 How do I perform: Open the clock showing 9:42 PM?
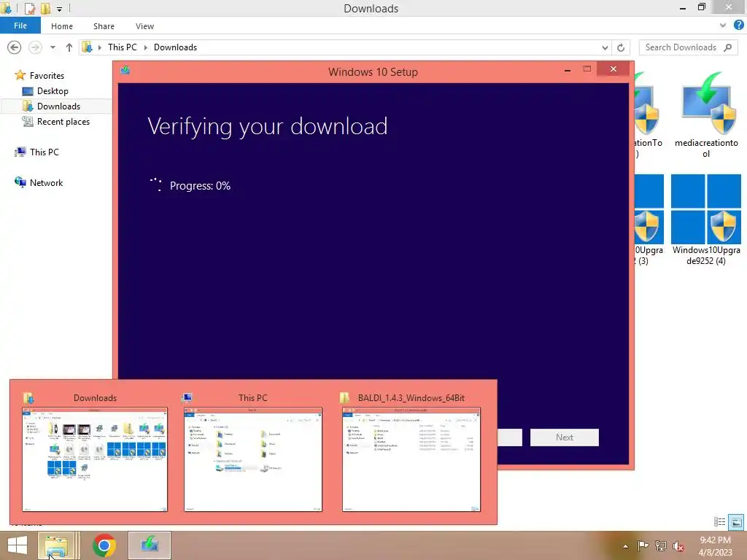tap(715, 545)
